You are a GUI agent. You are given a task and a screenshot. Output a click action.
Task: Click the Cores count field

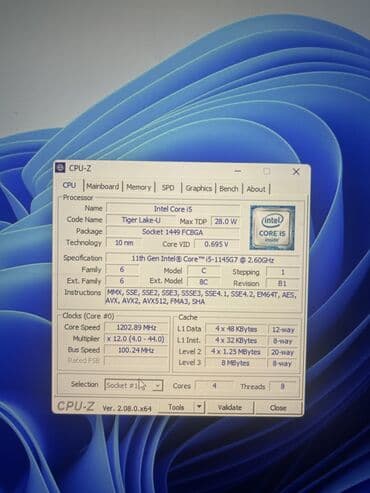[x=214, y=386]
